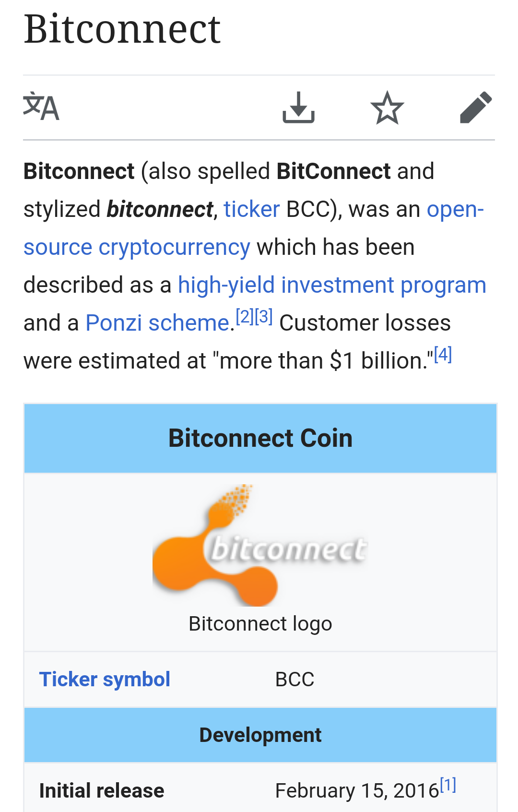518x812 pixels.
Task: Select the 'February 15, 2016' release date
Action: click(357, 791)
